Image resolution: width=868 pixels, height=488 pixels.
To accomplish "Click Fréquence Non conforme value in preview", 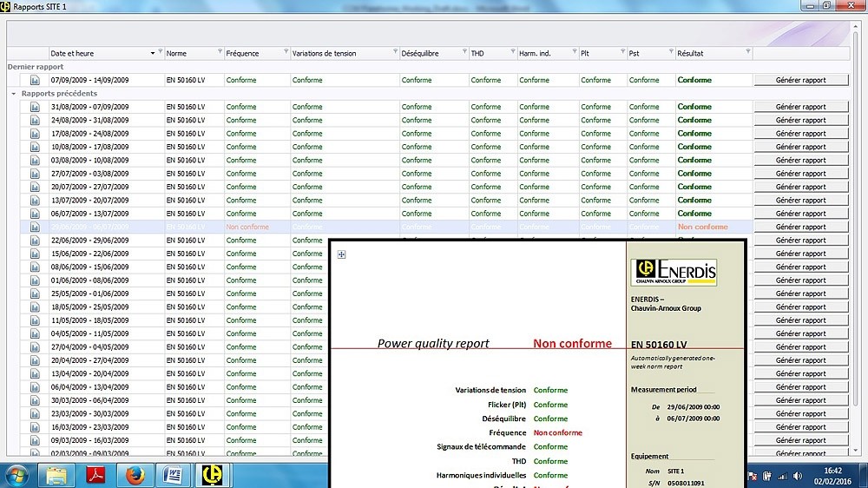I will click(x=558, y=433).
